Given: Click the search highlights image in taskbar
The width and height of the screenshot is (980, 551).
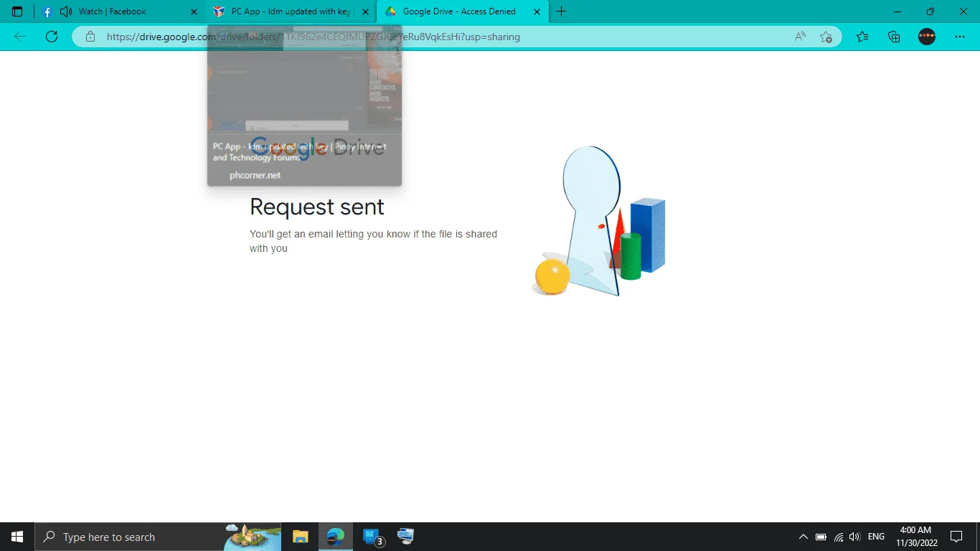Looking at the screenshot, I should click(x=251, y=537).
